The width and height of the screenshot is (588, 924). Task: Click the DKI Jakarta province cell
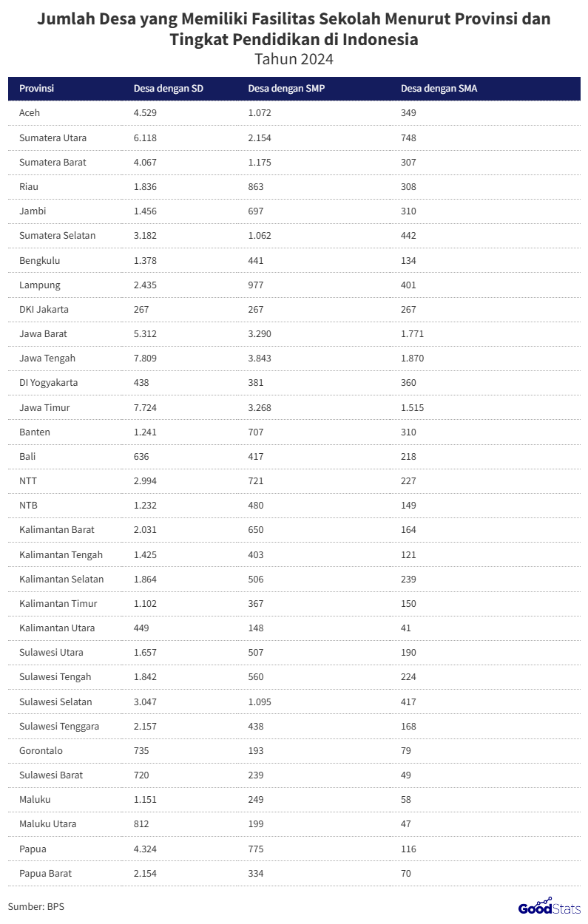pos(44,310)
